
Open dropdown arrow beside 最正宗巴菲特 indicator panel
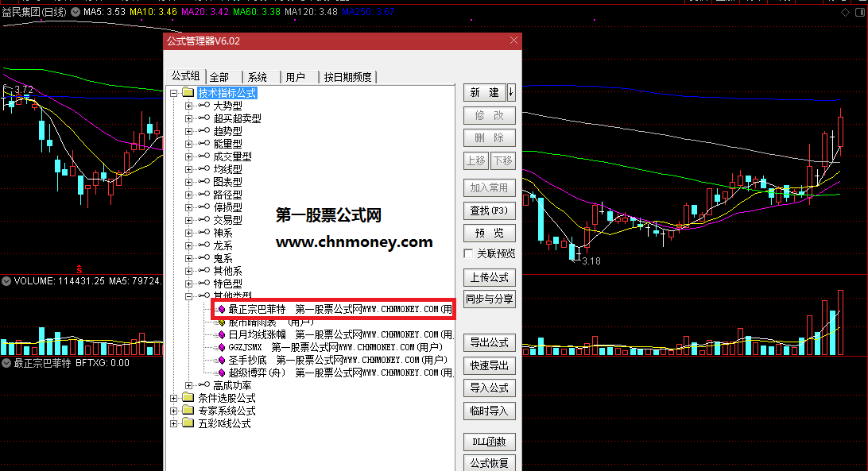tap(6, 363)
